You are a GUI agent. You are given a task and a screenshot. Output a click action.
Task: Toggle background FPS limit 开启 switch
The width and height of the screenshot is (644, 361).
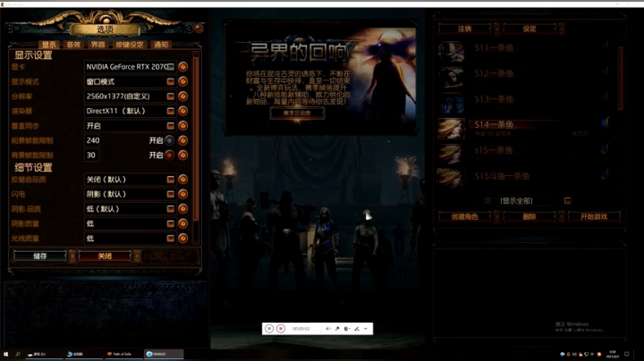click(x=169, y=155)
